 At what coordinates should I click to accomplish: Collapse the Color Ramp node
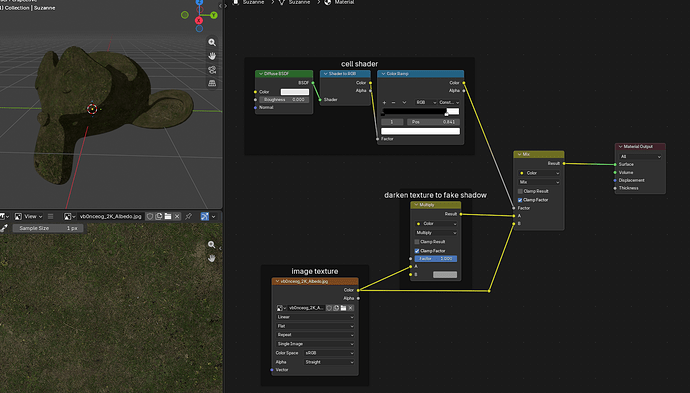[x=383, y=73]
